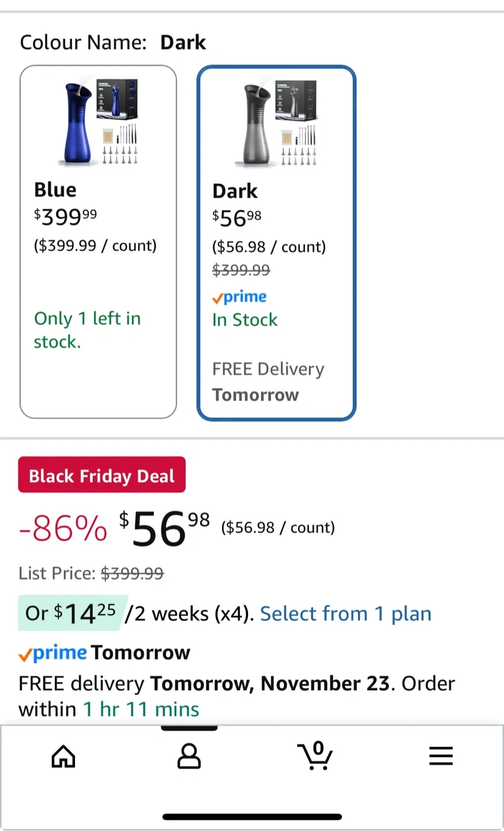Open the hamburger menu icon
Viewport: 504px width, 831px height.
click(441, 756)
